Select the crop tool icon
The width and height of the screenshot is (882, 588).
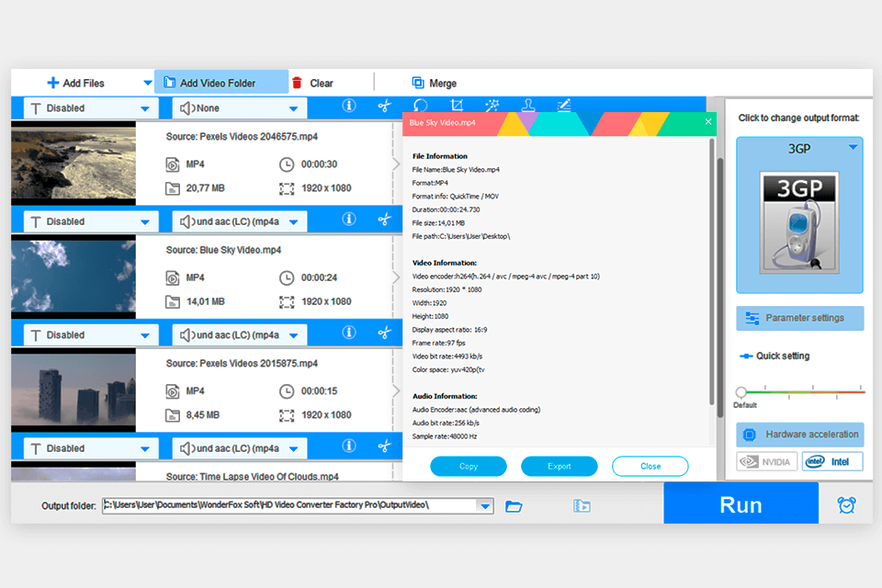(457, 106)
